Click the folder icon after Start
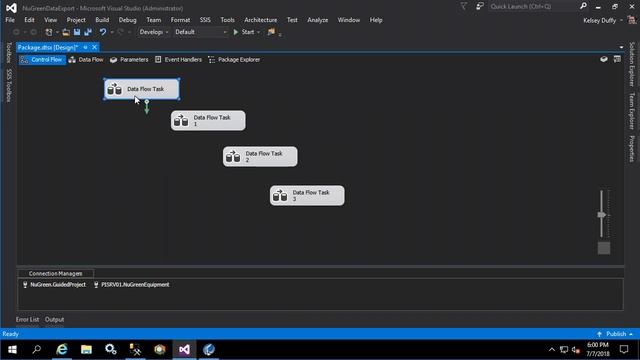This screenshot has width=640, height=360. click(271, 32)
